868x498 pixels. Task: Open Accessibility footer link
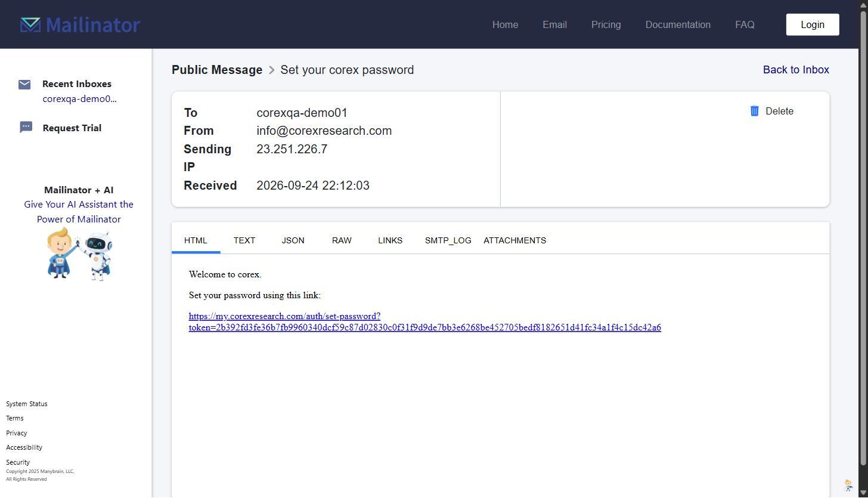click(x=24, y=447)
